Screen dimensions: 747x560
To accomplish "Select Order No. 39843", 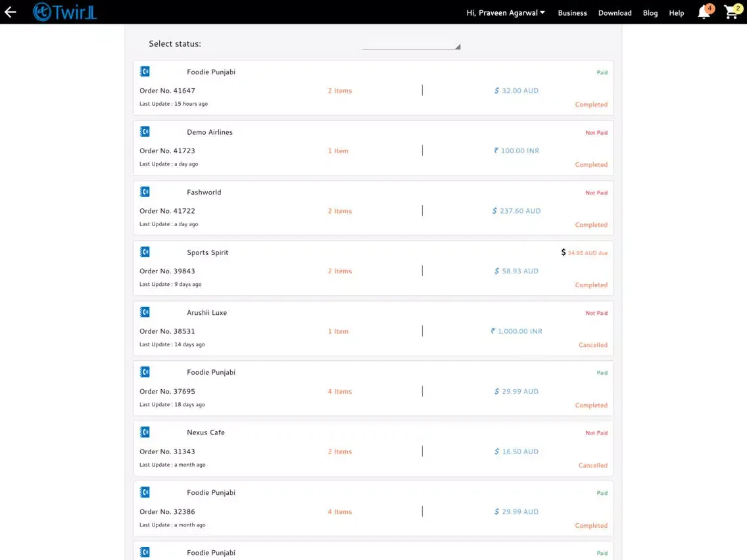I will [167, 271].
